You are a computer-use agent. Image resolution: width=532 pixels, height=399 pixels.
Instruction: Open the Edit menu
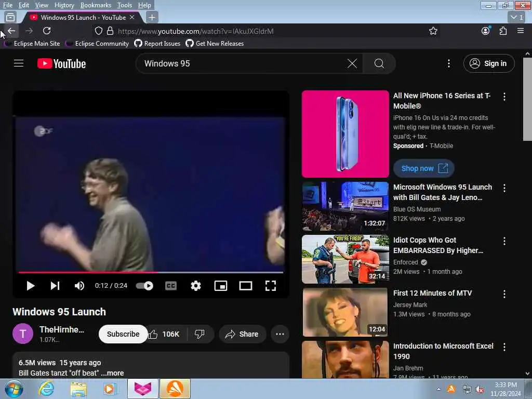(x=23, y=5)
